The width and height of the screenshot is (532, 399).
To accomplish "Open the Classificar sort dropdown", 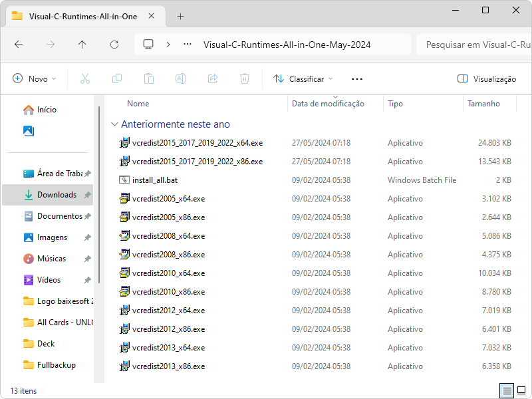I will pyautogui.click(x=303, y=78).
